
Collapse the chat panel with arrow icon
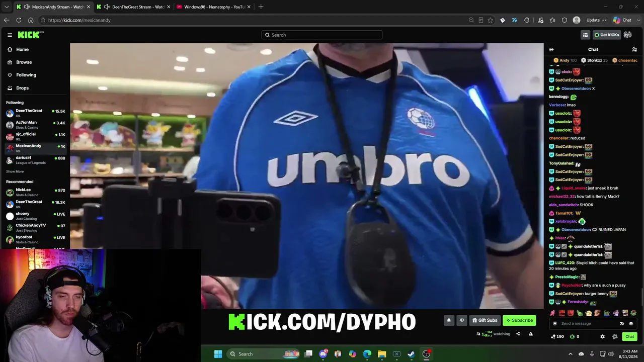(551, 49)
